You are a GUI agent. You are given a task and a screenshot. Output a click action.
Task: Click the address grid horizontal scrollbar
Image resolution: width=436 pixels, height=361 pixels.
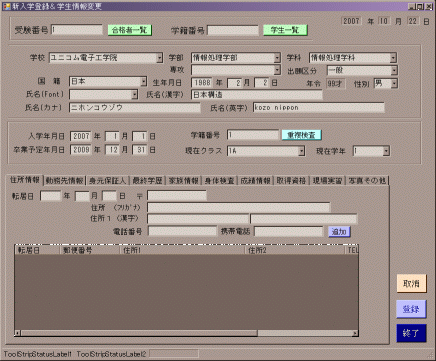pyautogui.click(x=186, y=333)
